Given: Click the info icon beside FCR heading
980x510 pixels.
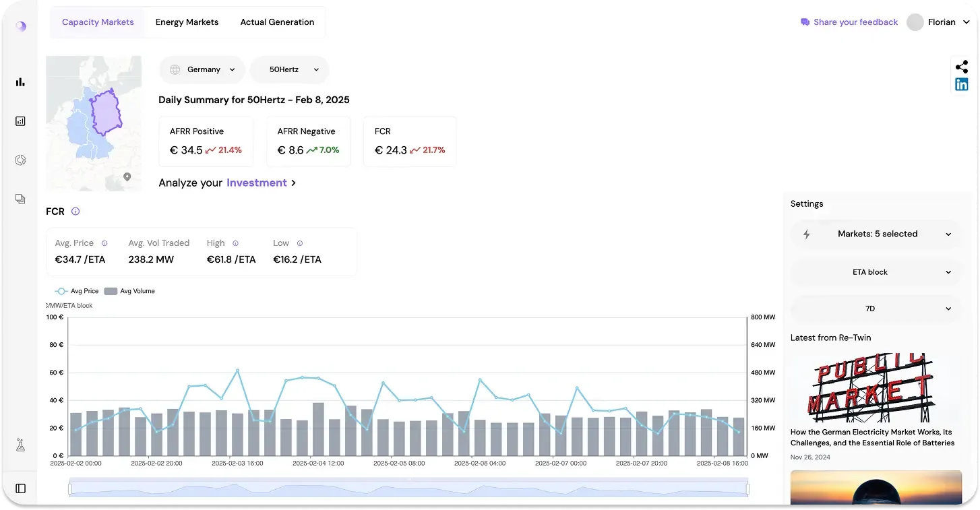Looking at the screenshot, I should click(75, 212).
